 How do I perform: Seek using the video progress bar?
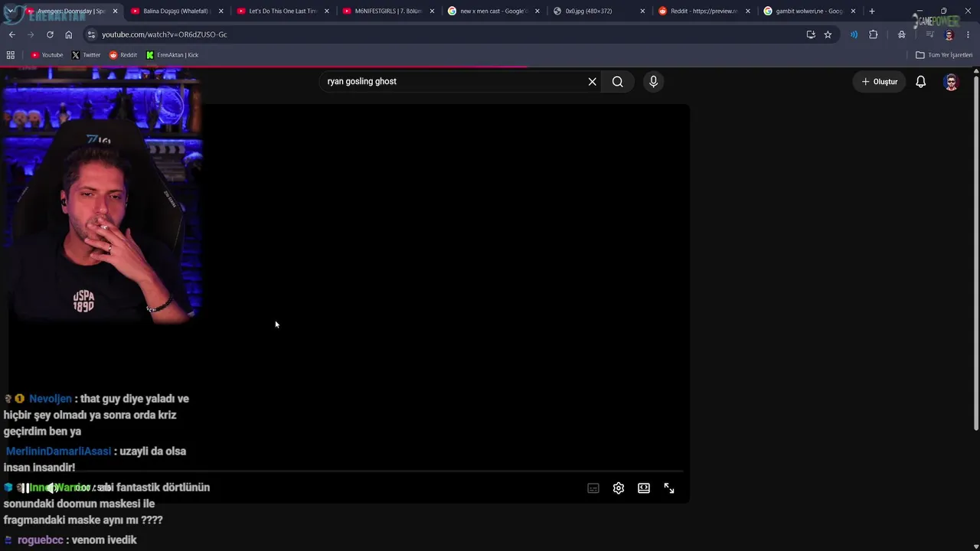click(345, 472)
